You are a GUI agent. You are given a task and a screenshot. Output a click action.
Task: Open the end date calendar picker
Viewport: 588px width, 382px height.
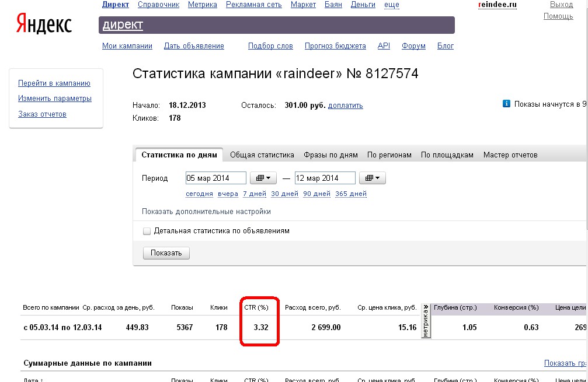373,178
